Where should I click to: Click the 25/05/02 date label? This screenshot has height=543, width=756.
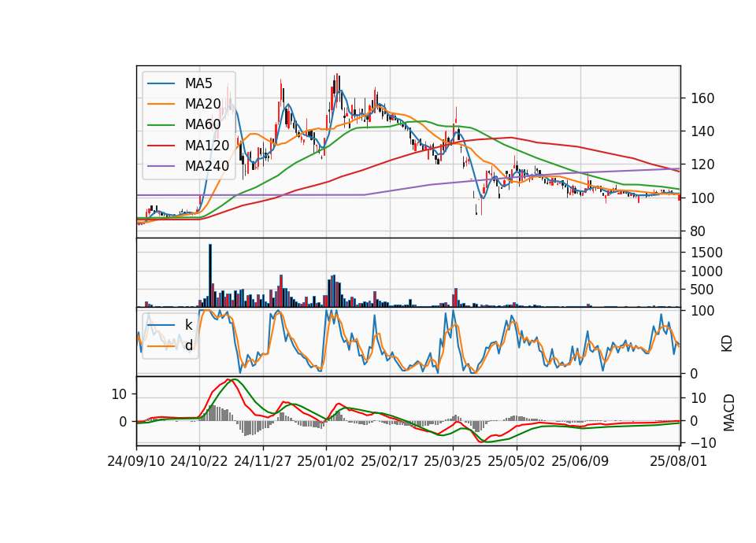[x=517, y=461]
